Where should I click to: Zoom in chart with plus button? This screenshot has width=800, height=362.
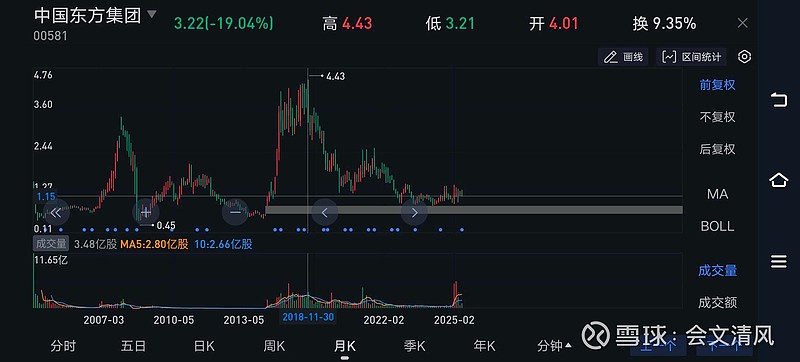(145, 212)
